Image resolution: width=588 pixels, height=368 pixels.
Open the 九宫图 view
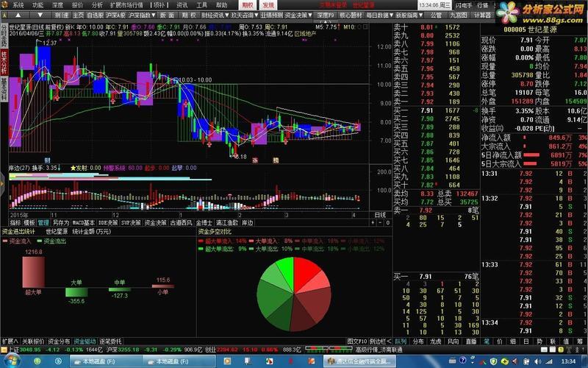pos(459,15)
